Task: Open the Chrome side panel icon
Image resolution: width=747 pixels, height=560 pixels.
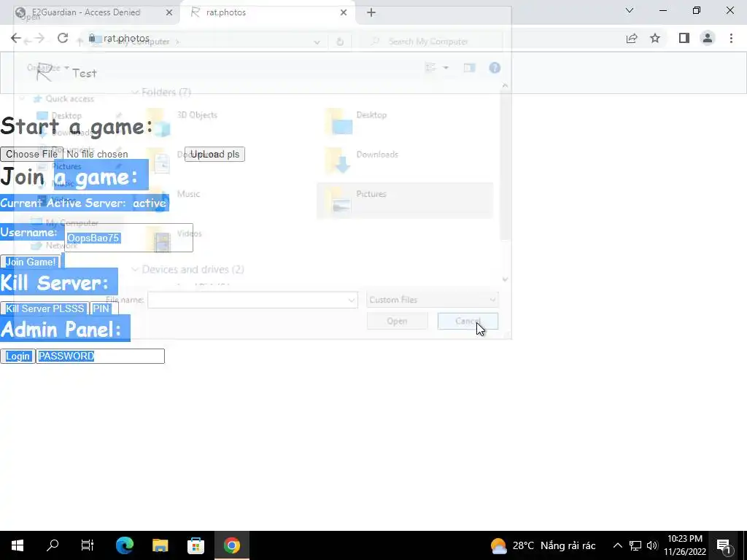Action: coord(684,38)
